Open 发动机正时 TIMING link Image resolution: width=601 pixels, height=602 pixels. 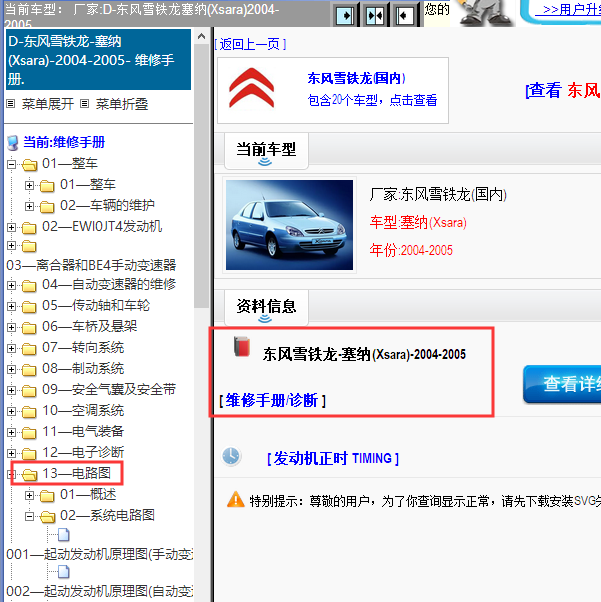(x=332, y=458)
